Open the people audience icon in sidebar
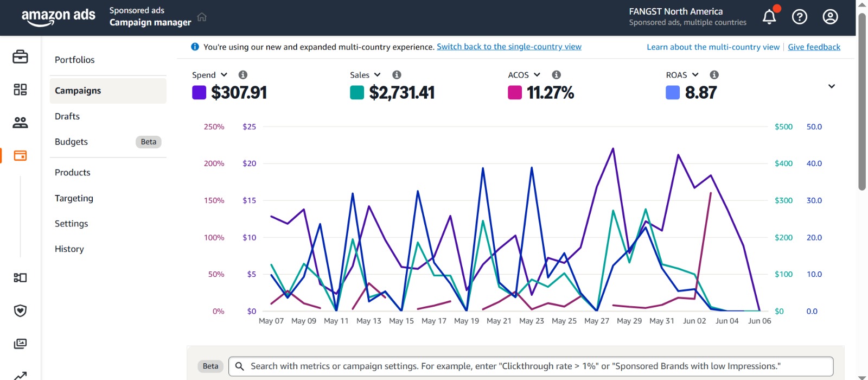Viewport: 868px width, 380px height. (x=20, y=123)
